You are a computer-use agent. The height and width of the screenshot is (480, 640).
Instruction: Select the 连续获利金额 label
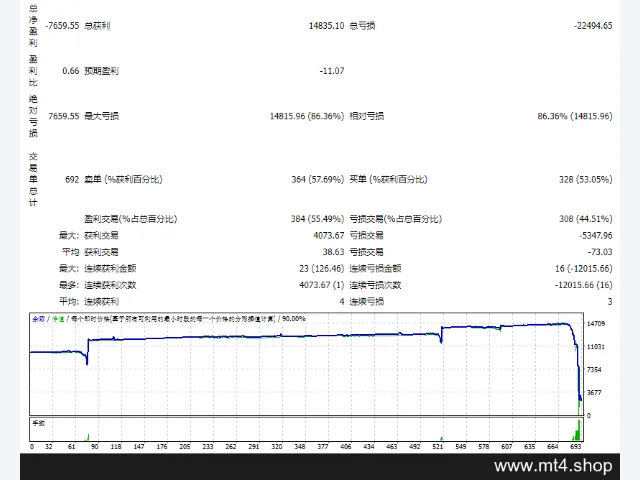click(110, 269)
